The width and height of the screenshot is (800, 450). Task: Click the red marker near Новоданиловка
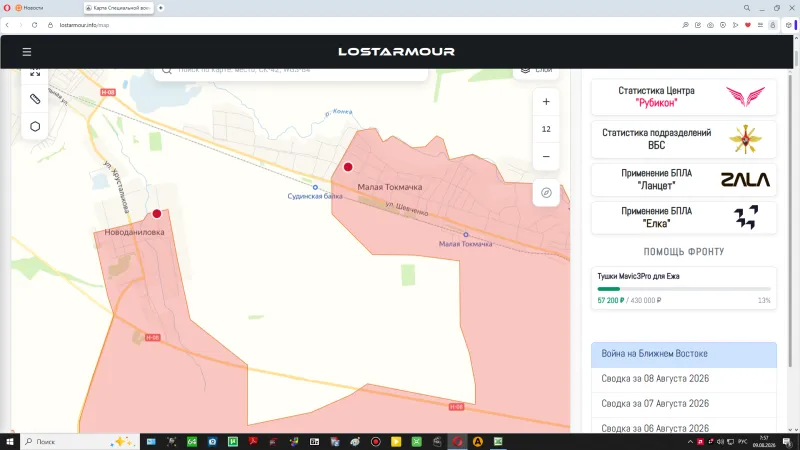click(157, 214)
